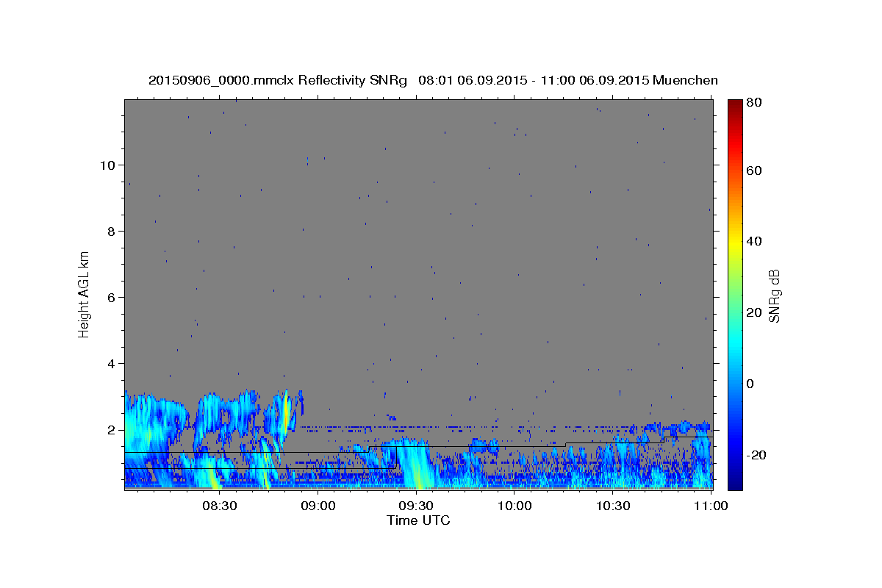882x588 pixels.
Task: Click the plot title text beginning 20150906_0000.mmclx
Action: 433,80
